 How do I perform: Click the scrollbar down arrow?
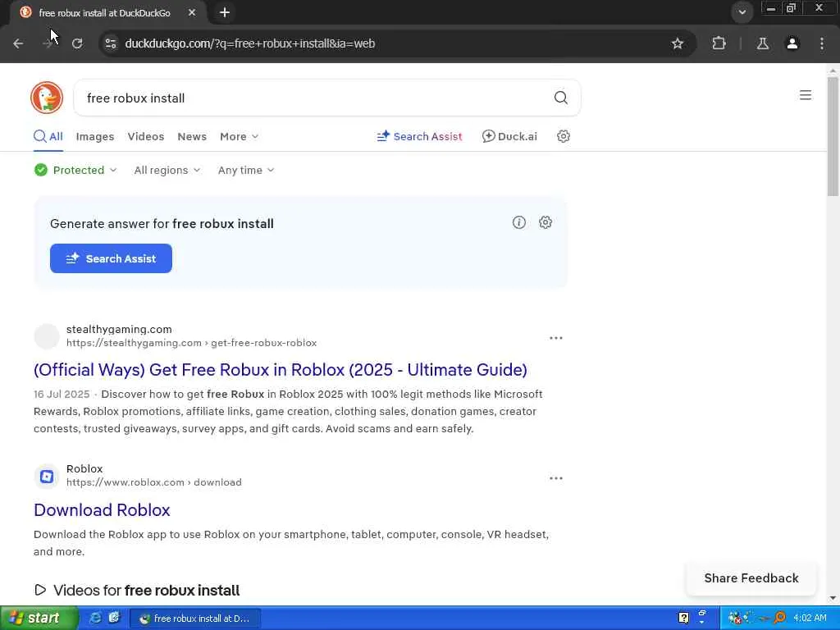click(833, 598)
